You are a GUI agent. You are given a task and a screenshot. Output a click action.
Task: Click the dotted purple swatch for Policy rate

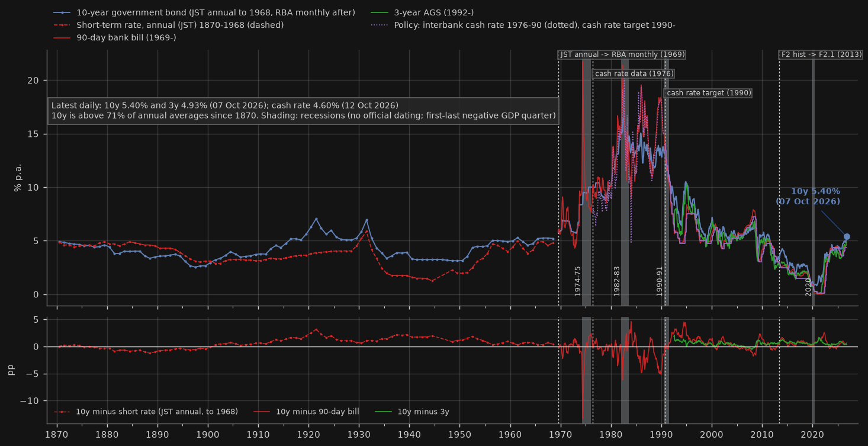tap(380, 25)
